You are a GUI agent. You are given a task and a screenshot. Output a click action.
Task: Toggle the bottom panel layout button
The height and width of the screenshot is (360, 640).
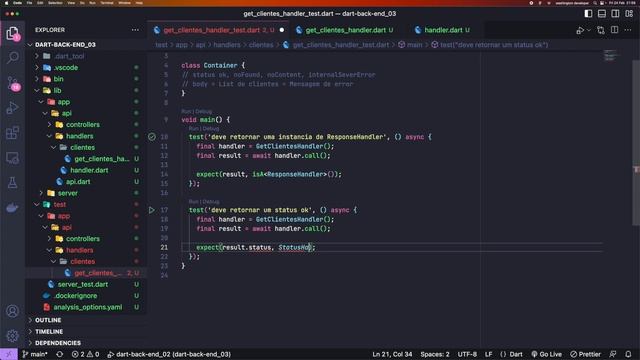[x=602, y=13]
